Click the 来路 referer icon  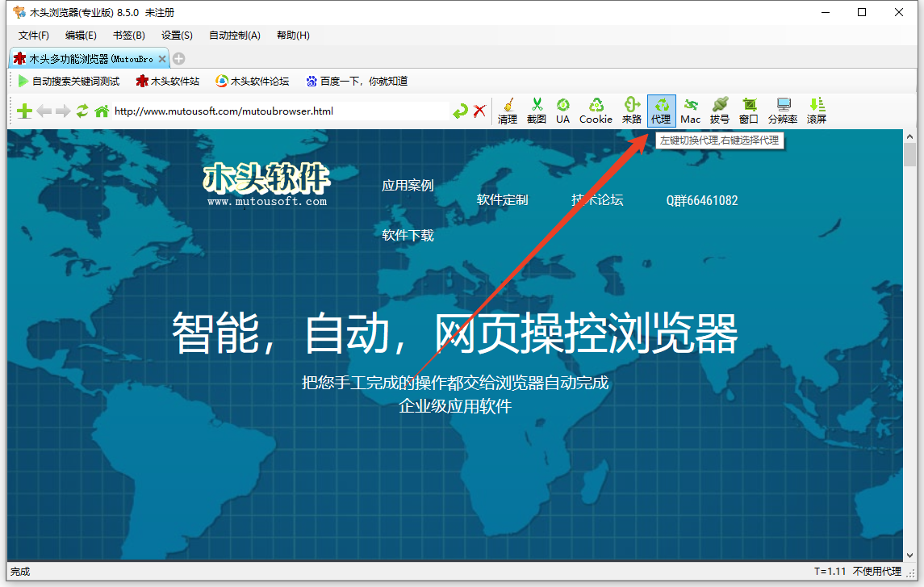(x=632, y=109)
